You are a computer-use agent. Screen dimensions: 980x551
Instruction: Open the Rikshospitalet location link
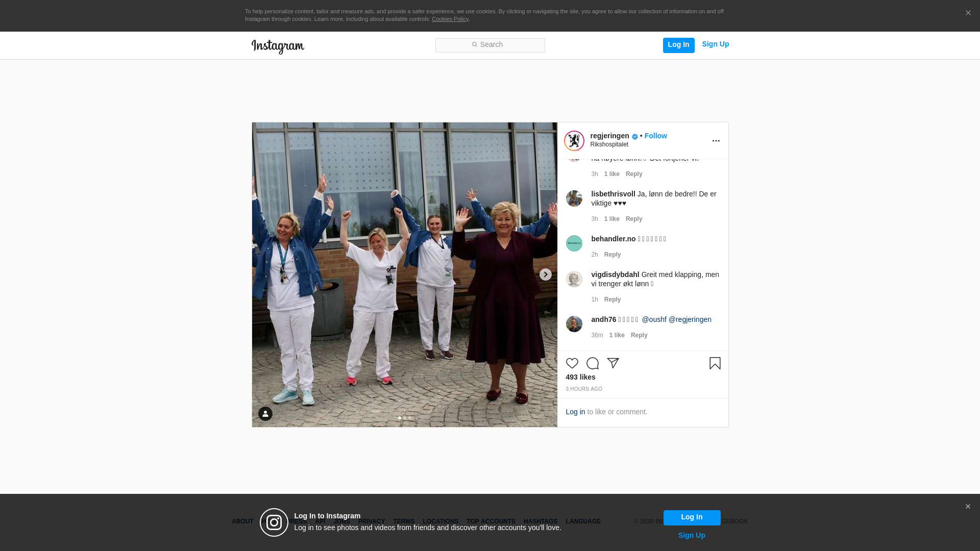pos(609,144)
